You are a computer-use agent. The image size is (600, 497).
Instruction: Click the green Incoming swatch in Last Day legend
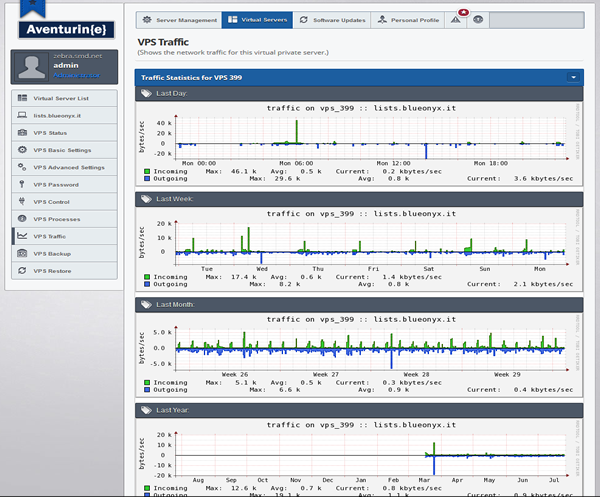click(x=147, y=171)
